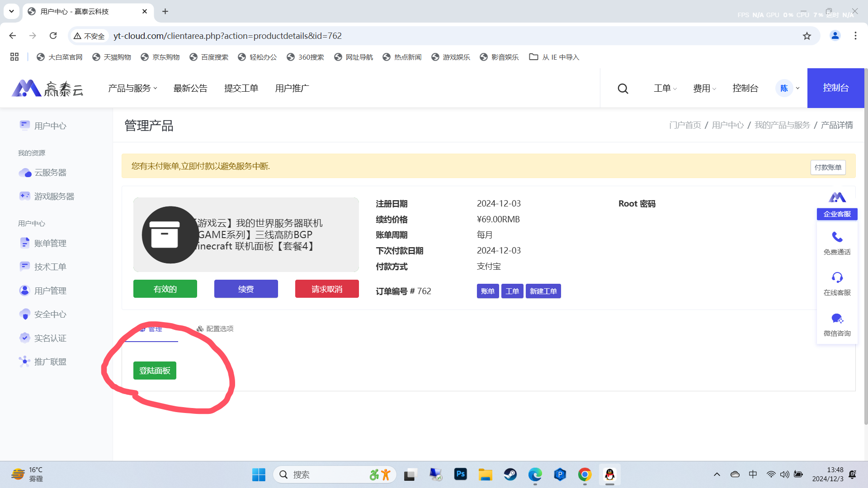Open Chrome profile icon

pos(835,36)
